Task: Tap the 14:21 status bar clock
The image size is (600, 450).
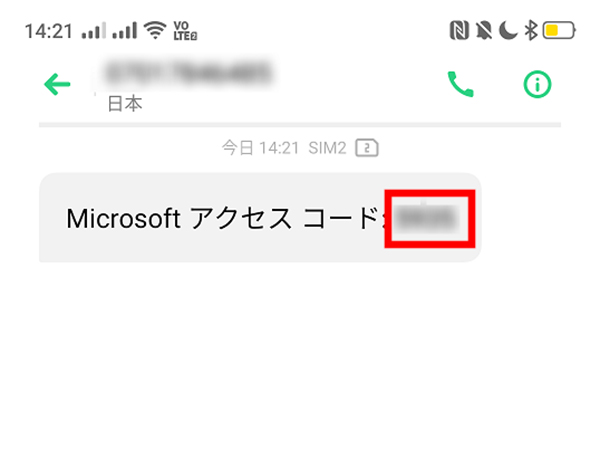Action: pyautogui.click(x=49, y=31)
